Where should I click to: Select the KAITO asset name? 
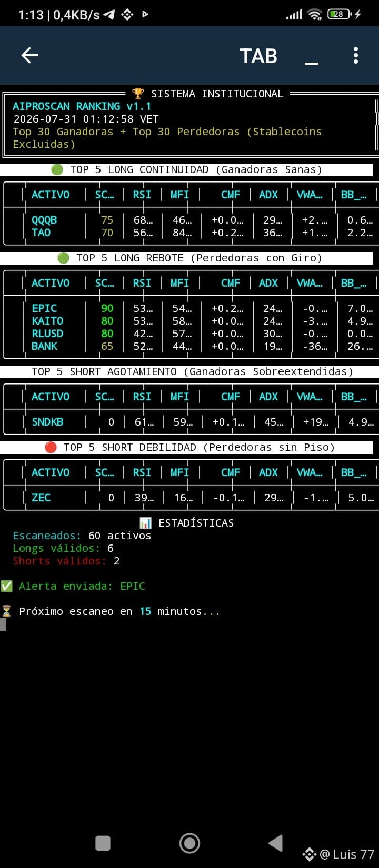[47, 321]
